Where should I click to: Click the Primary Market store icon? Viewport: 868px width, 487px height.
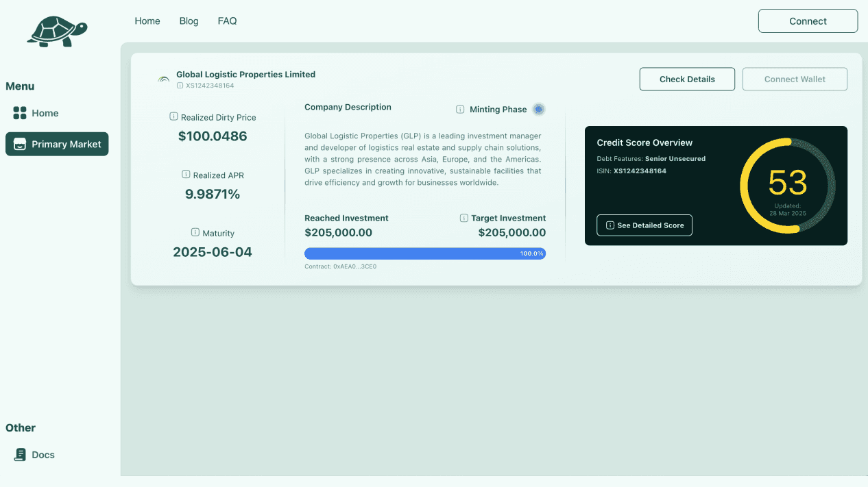pyautogui.click(x=20, y=144)
